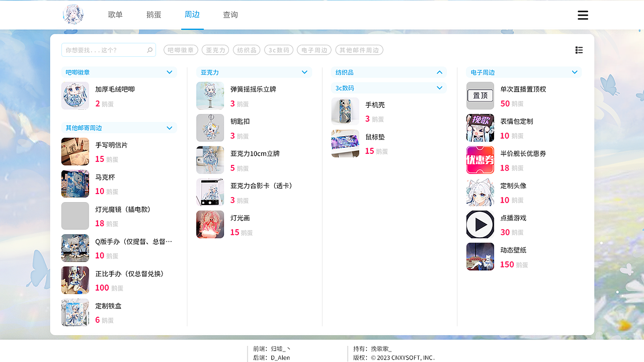The width and height of the screenshot is (644, 362).
Task: Toggle the 亚克力 filter chip
Action: coord(215,50)
